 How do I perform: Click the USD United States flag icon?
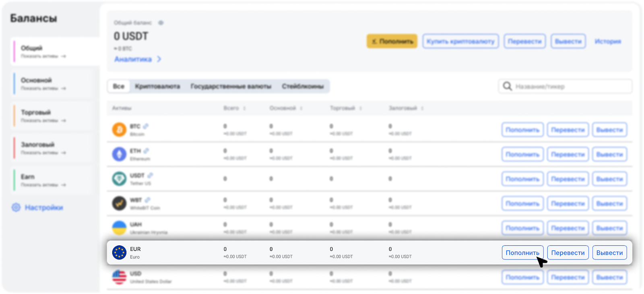tap(119, 277)
